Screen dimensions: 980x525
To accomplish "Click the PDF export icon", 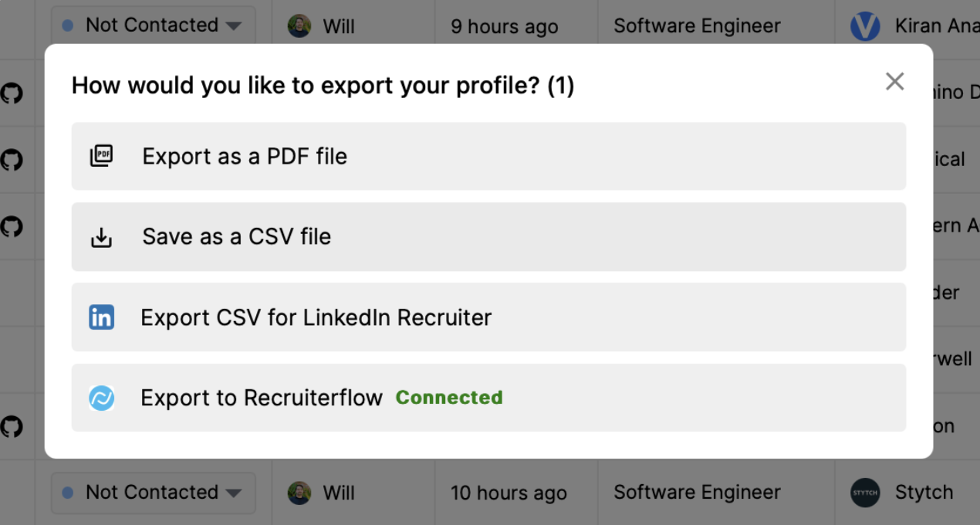I will (x=101, y=156).
